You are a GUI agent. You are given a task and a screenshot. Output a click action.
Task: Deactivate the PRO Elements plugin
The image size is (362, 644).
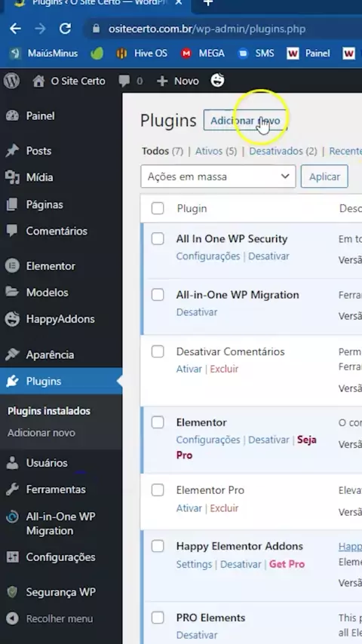pos(197,635)
